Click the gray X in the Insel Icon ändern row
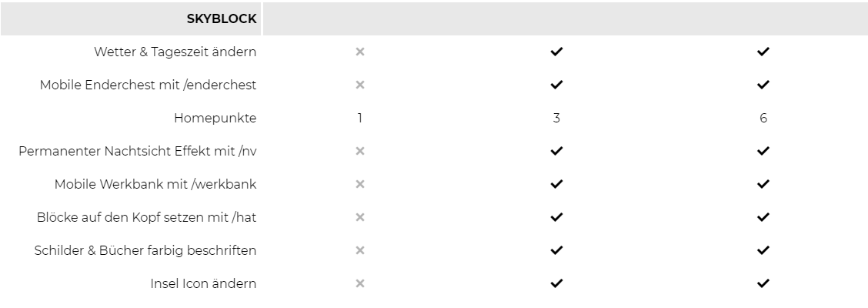The width and height of the screenshot is (868, 308). [360, 283]
